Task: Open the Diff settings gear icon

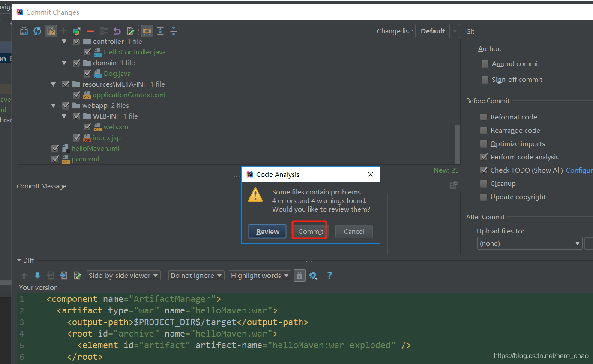Action: tap(313, 275)
